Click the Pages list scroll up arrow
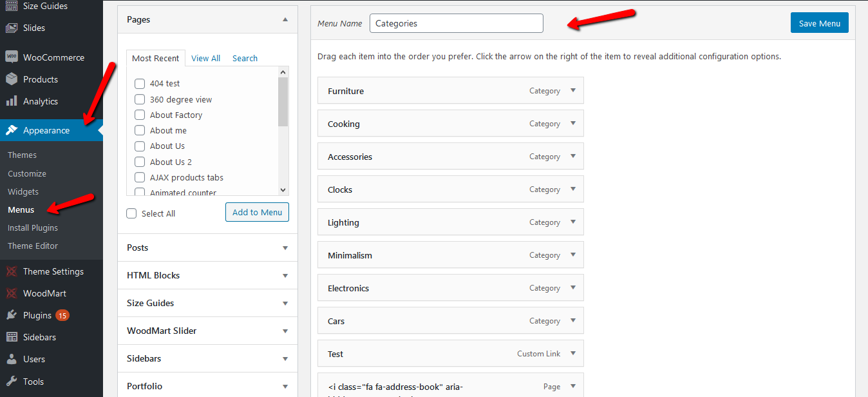 tap(283, 73)
